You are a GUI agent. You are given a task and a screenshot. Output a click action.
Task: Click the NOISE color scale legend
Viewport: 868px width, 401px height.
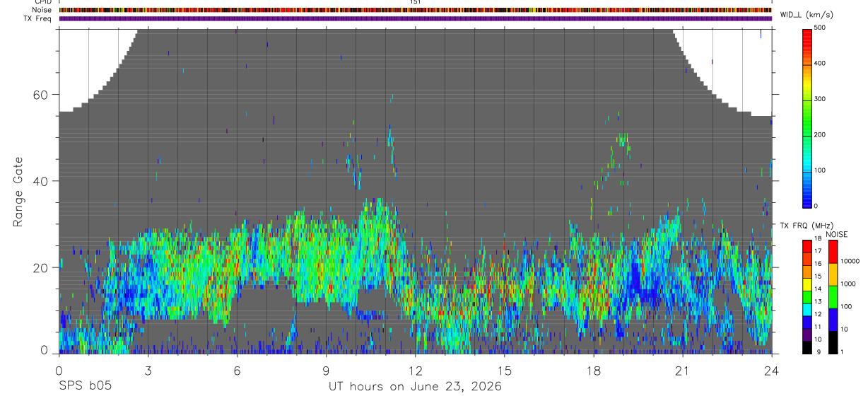[833, 296]
